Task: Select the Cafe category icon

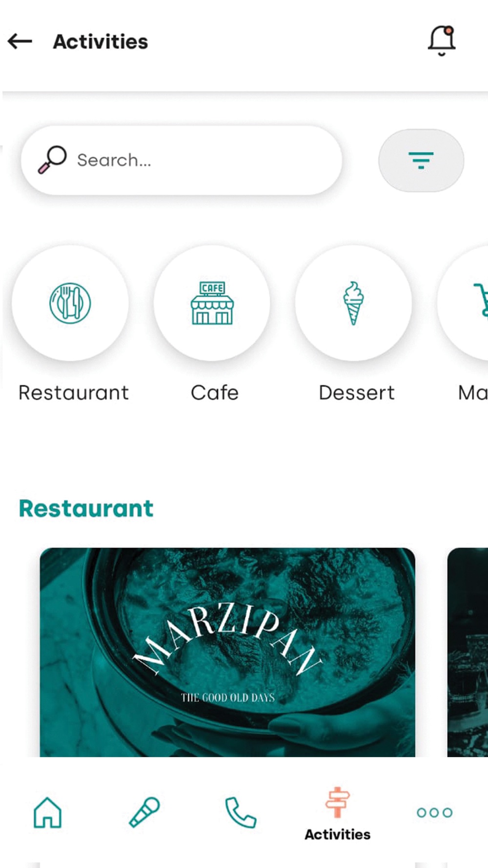Action: click(212, 303)
